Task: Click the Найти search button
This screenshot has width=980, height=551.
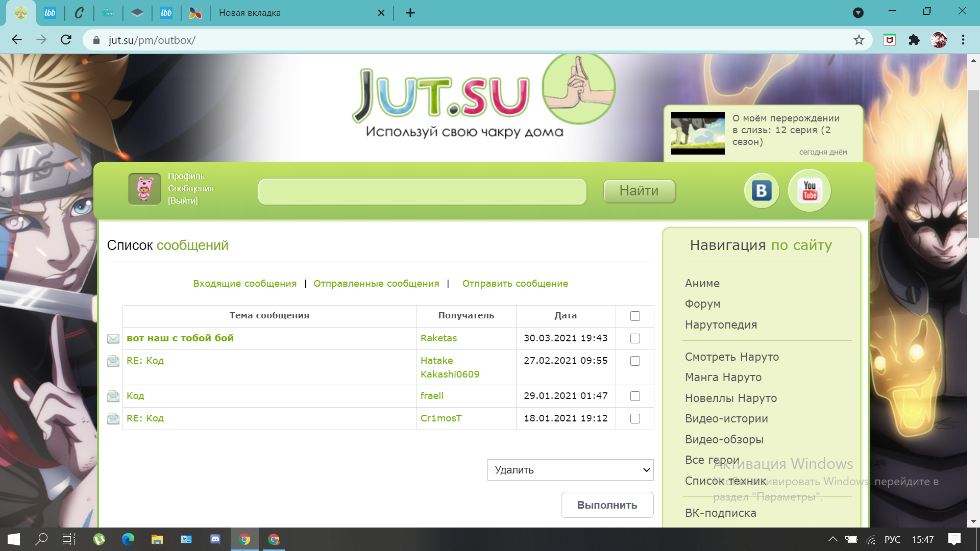Action: (x=639, y=191)
